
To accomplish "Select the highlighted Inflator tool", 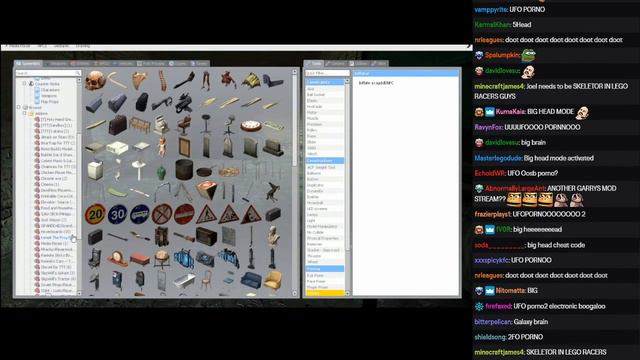I will [x=325, y=293].
